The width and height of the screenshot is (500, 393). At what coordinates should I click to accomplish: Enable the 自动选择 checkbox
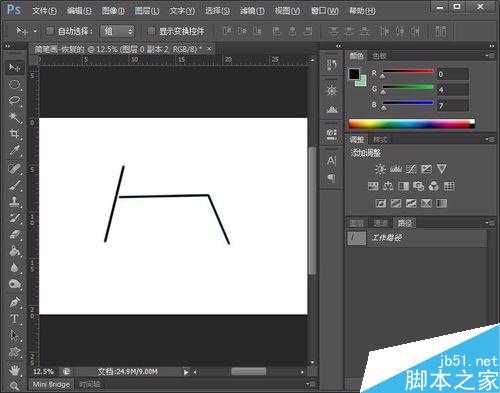[x=50, y=31]
